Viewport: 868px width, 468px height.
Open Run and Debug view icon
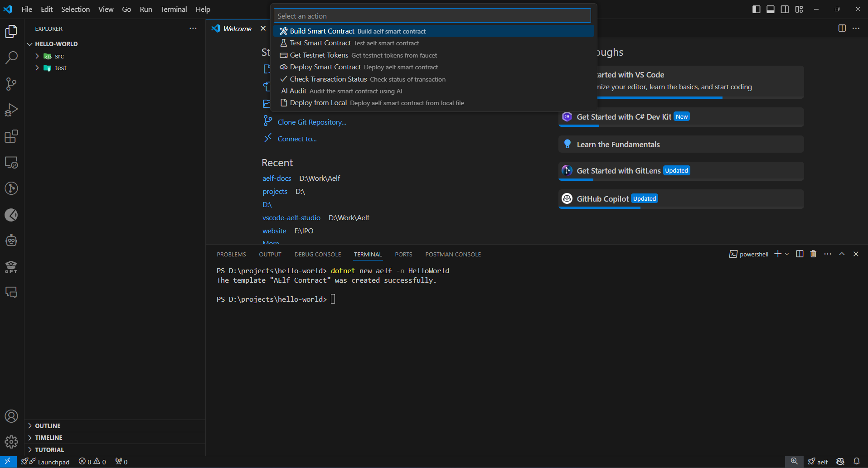[x=11, y=110]
